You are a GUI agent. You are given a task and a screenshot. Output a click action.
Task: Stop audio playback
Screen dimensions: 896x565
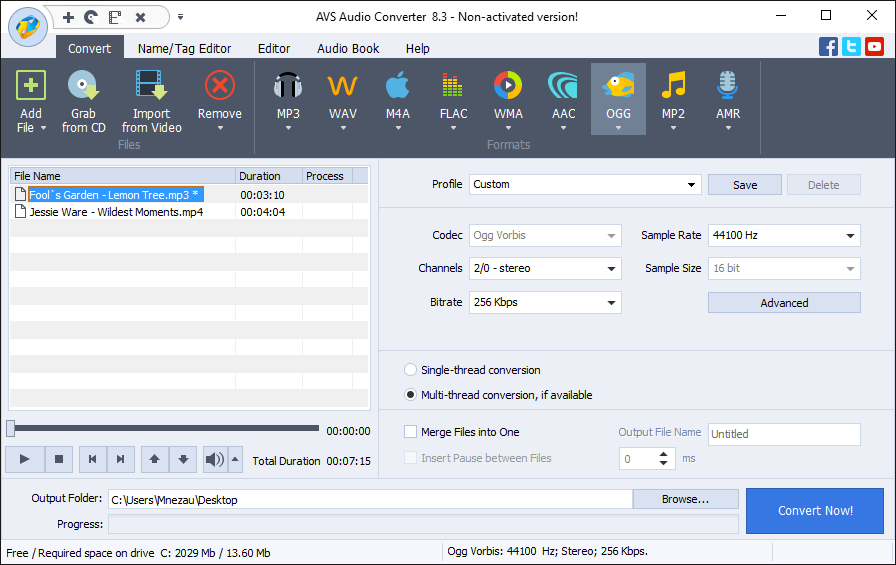pos(58,459)
